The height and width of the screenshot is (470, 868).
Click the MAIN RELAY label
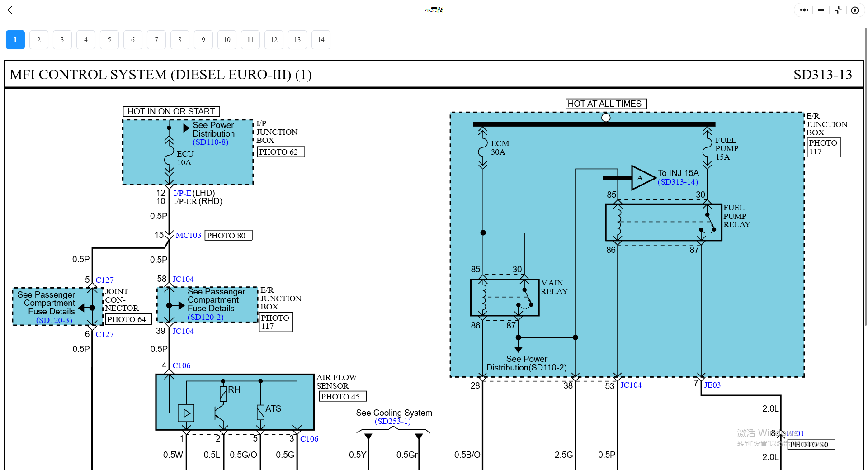(x=554, y=287)
